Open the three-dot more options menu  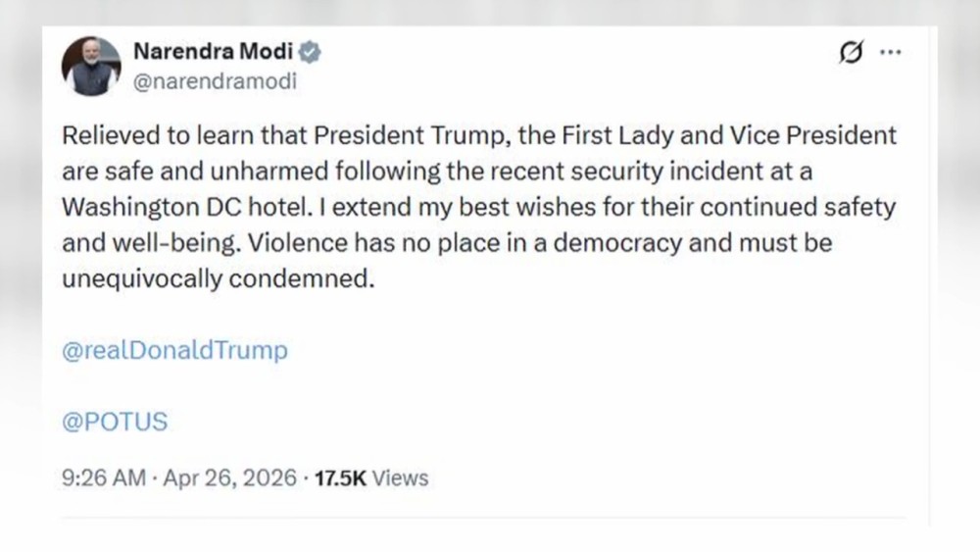pyautogui.click(x=890, y=53)
